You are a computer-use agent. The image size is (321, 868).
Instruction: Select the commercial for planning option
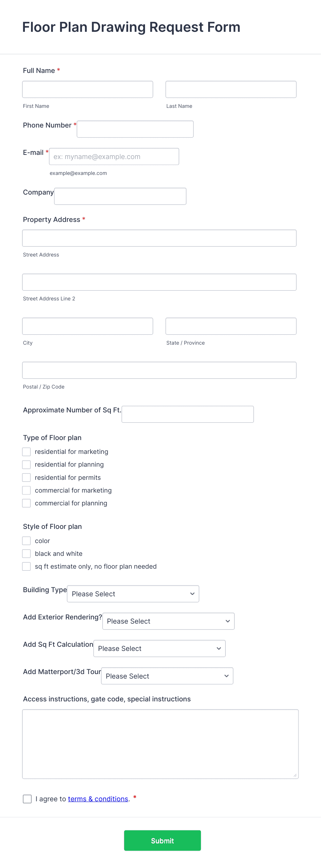pos(26,503)
